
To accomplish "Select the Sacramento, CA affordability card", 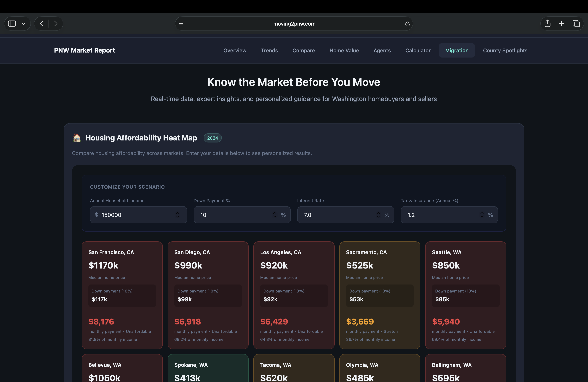I will point(379,295).
